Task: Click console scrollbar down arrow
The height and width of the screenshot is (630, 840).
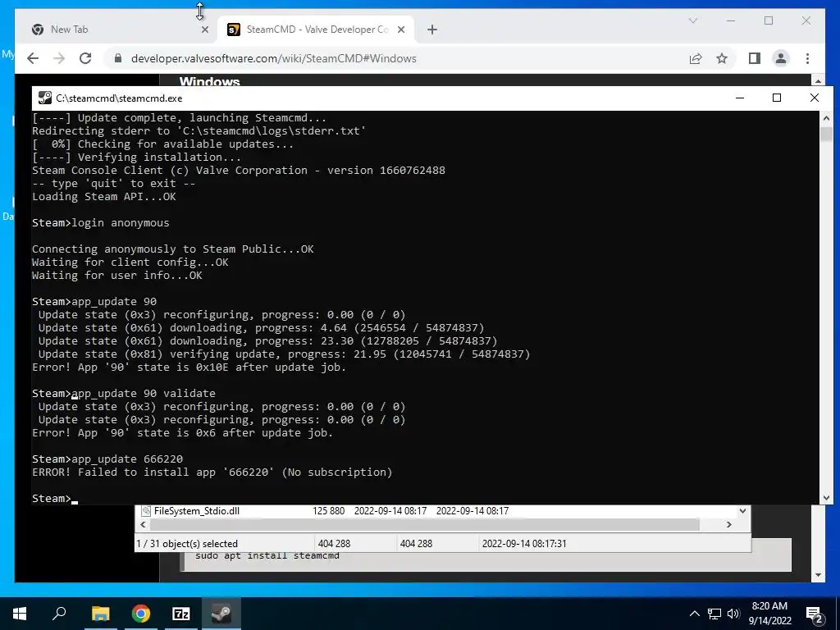Action: tap(826, 498)
